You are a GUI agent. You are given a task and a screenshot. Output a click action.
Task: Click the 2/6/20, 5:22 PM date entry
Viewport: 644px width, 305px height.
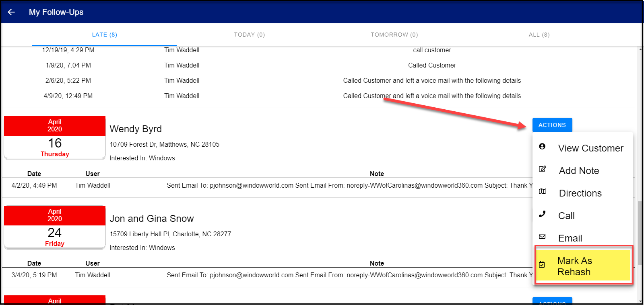(x=68, y=80)
